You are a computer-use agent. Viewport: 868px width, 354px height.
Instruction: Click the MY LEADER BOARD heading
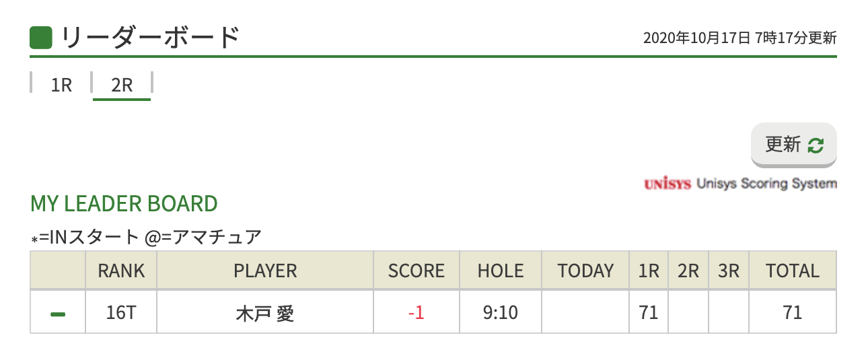pyautogui.click(x=124, y=204)
